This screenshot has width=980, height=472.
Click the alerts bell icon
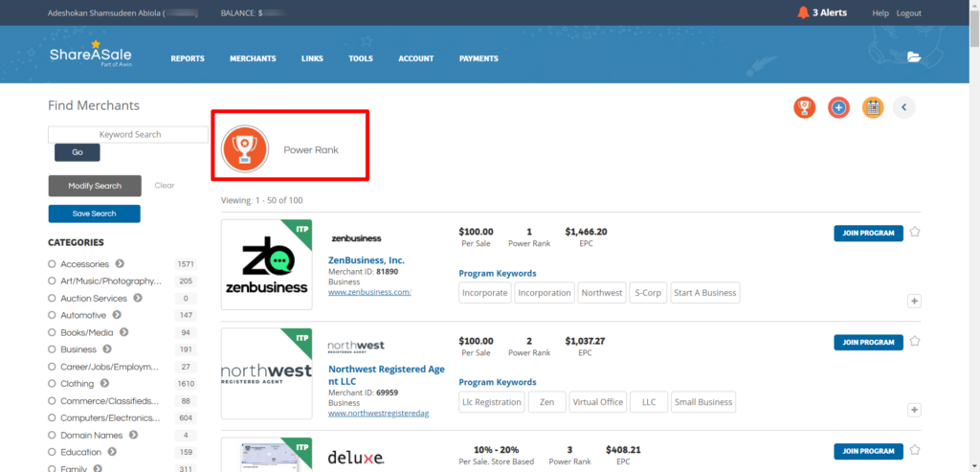[802, 12]
